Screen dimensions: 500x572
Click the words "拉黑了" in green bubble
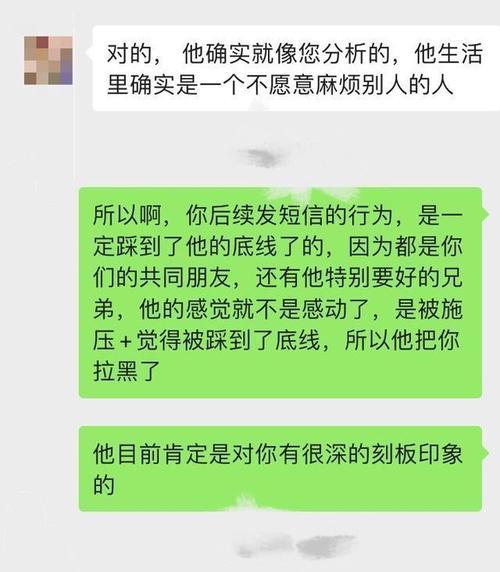[x=127, y=371]
